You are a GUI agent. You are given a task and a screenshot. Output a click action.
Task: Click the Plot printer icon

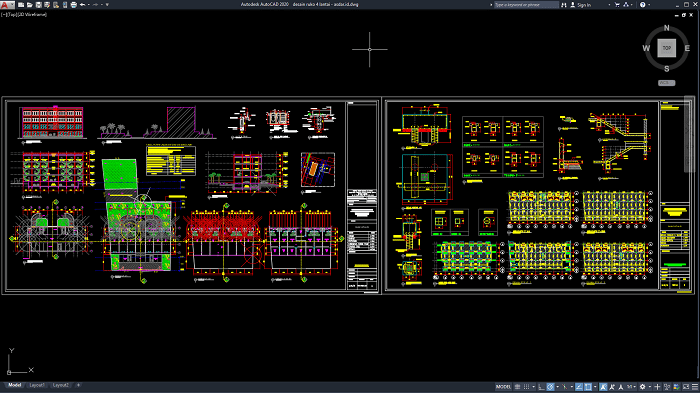(x=74, y=4)
